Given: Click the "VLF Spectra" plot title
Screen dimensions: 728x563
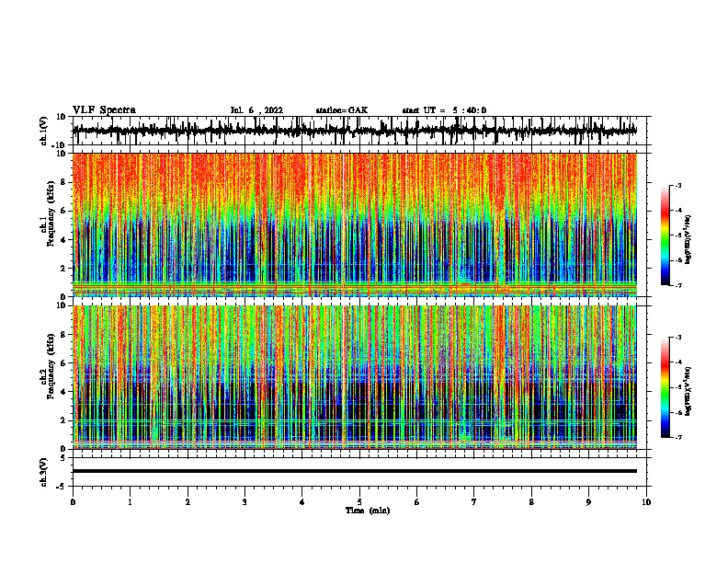Looking at the screenshot, I should click(104, 110).
